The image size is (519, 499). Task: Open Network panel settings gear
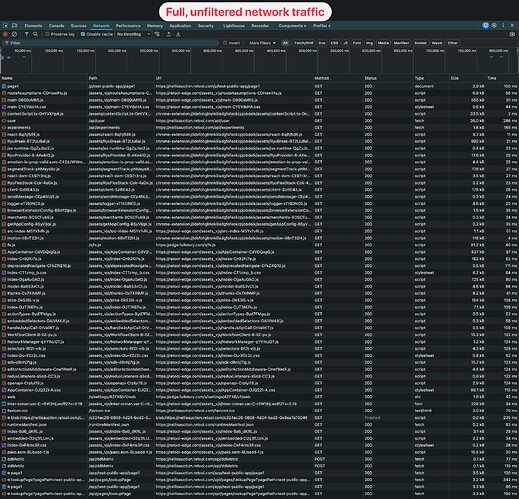click(x=512, y=34)
